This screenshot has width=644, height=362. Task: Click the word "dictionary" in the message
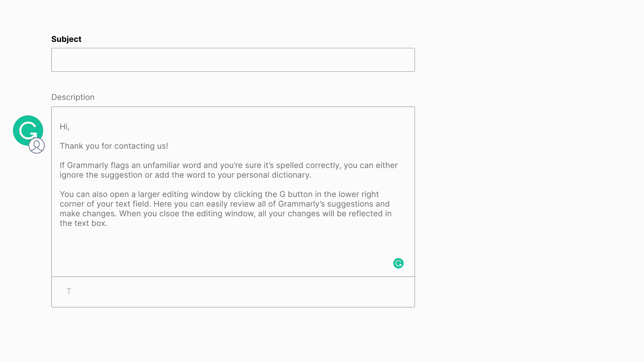290,175
